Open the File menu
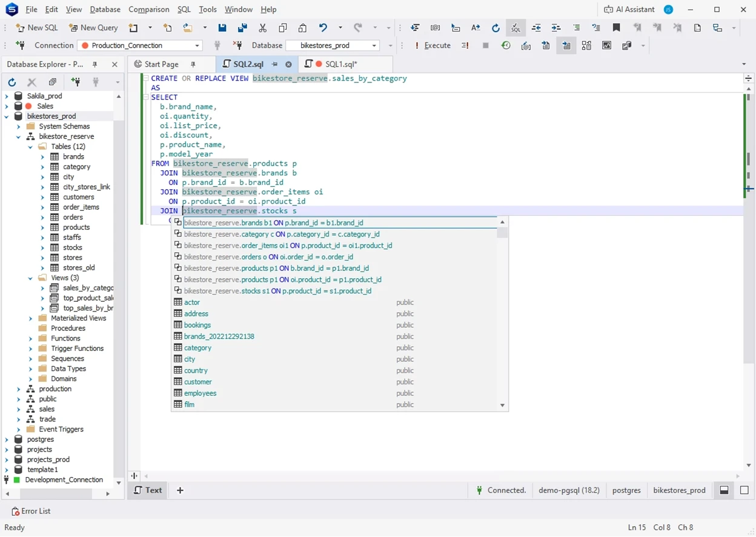The height and width of the screenshot is (537, 756). pyautogui.click(x=31, y=10)
